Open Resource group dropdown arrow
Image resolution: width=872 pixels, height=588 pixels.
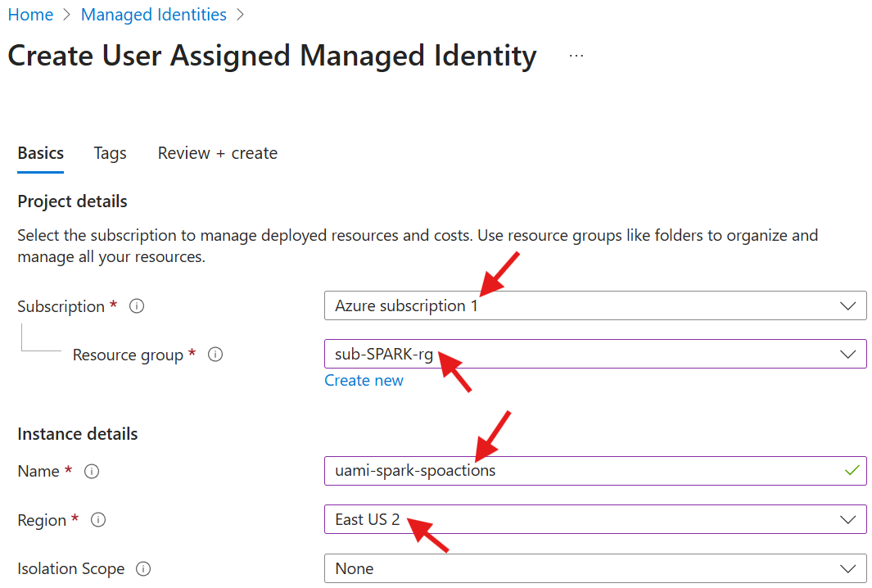pyautogui.click(x=847, y=355)
